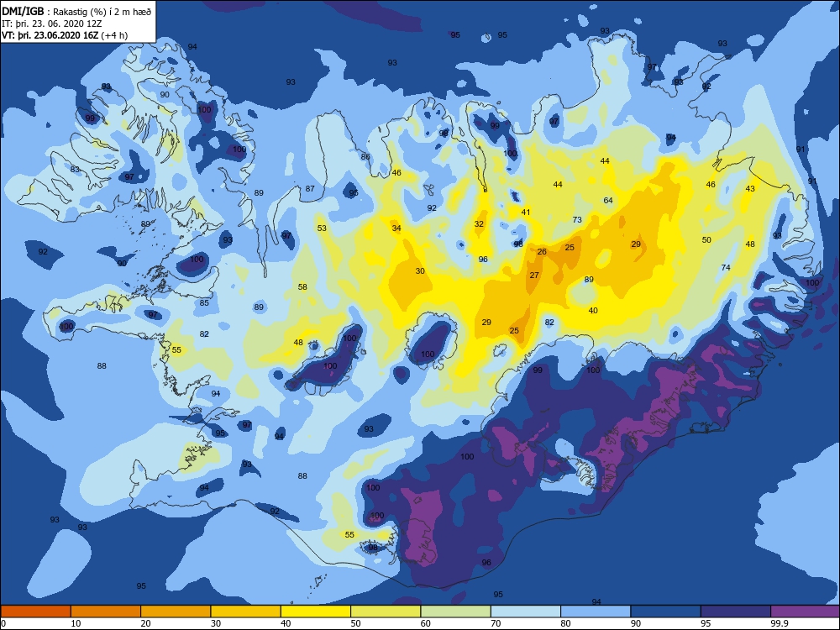Select the 95–99.9 indigo legend swatch
The image size is (840, 630).
click(736, 612)
